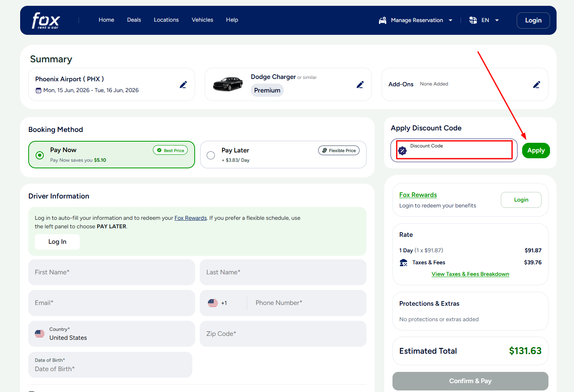Open View Taxes & Fees Breakdown link
The height and width of the screenshot is (392, 574).
(x=470, y=274)
